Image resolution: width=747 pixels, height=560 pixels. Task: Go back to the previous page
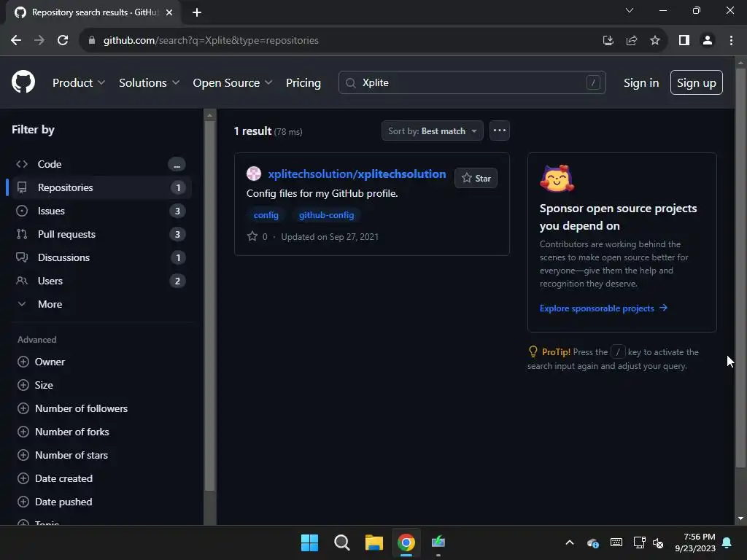[x=16, y=41]
